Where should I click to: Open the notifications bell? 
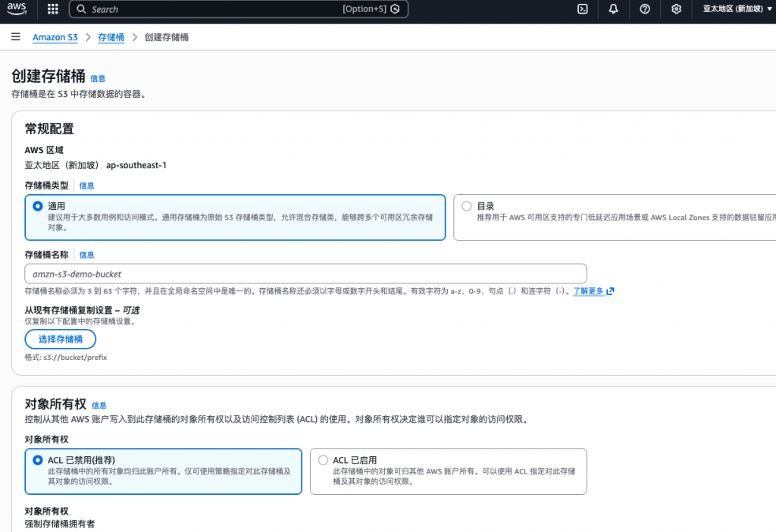[x=613, y=9]
